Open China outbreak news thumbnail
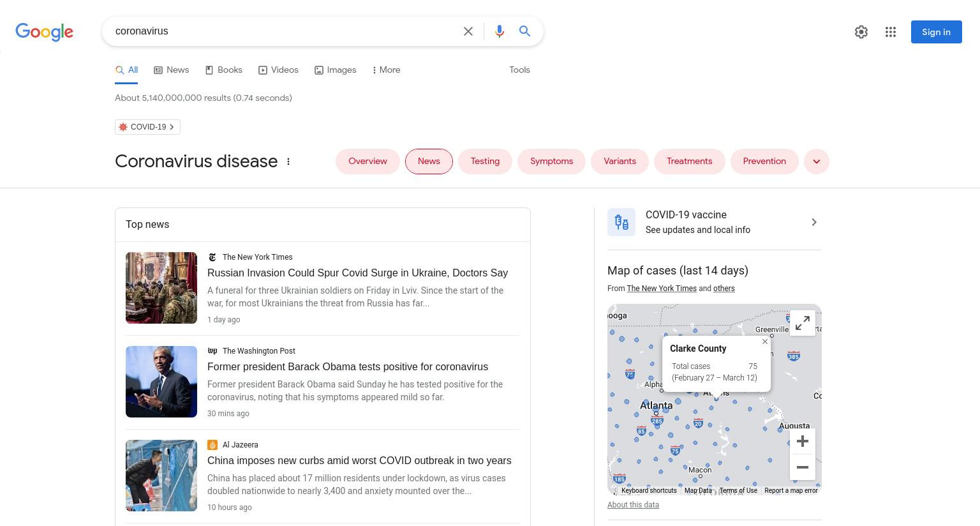The image size is (980, 526). 161,476
